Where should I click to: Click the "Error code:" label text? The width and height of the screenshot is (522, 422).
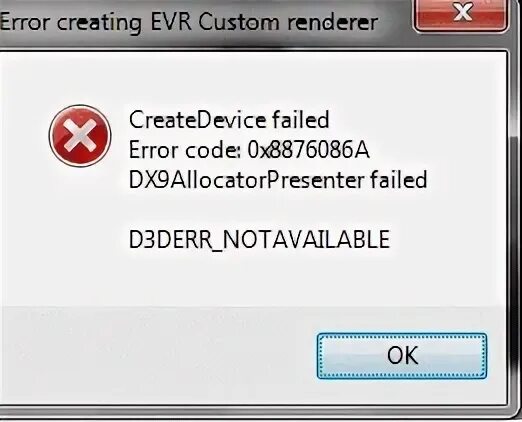point(185,150)
